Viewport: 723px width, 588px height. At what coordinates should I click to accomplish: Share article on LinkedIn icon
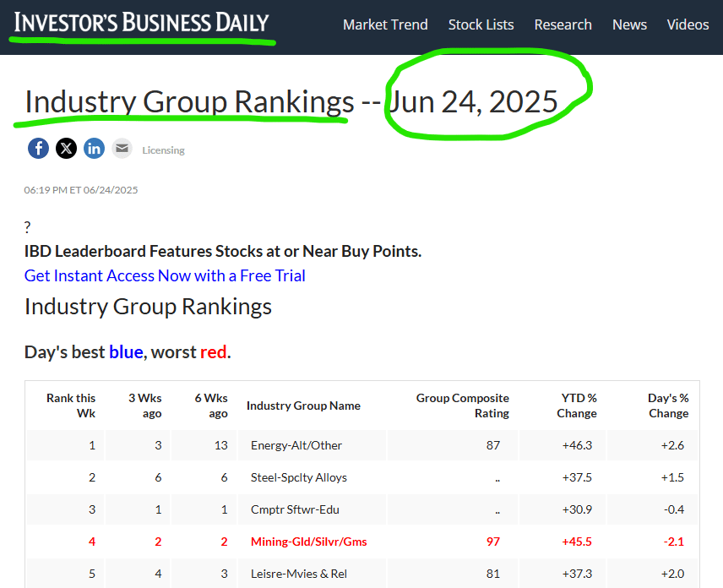tap(94, 149)
